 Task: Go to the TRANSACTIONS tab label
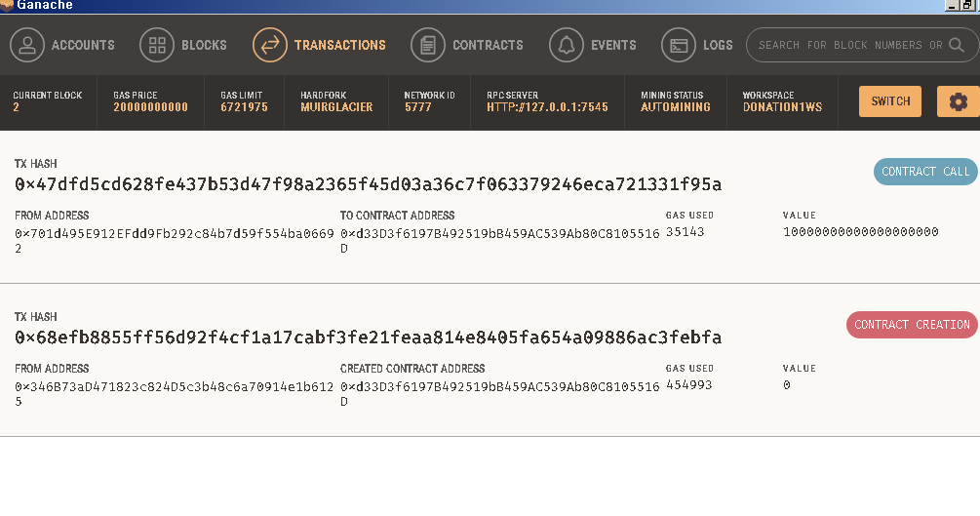tap(340, 45)
